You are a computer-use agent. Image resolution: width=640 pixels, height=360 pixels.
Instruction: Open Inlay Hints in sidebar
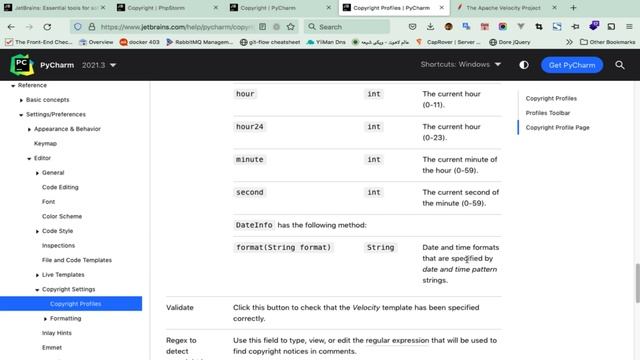click(57, 333)
